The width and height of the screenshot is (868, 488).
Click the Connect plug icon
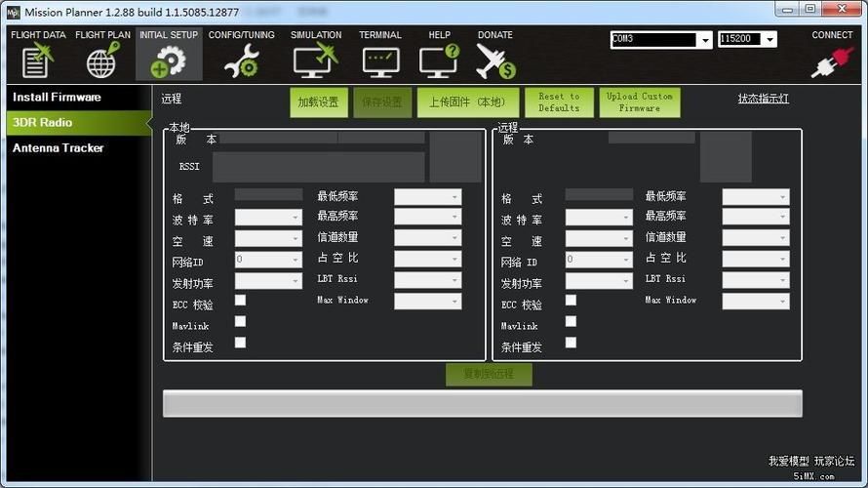[831, 61]
